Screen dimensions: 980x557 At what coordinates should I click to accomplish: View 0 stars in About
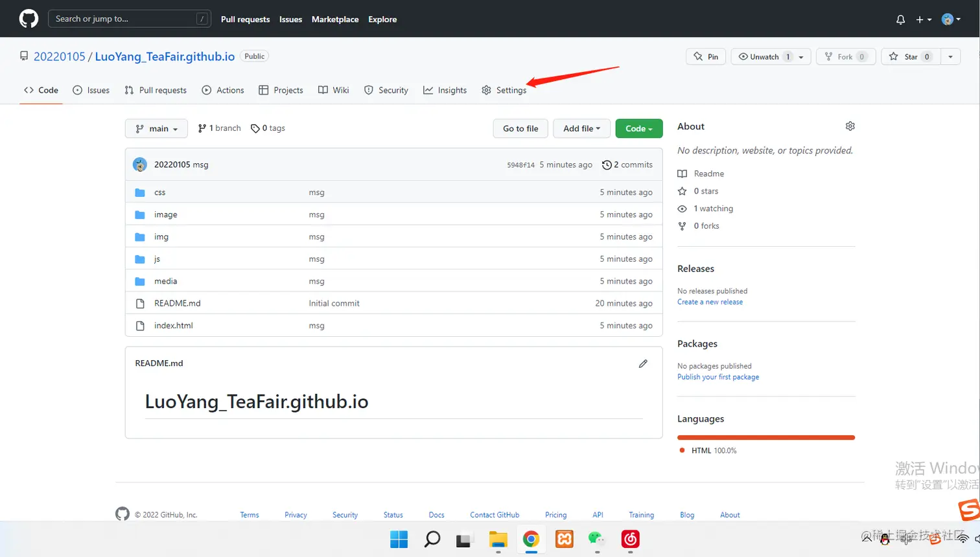click(x=698, y=191)
